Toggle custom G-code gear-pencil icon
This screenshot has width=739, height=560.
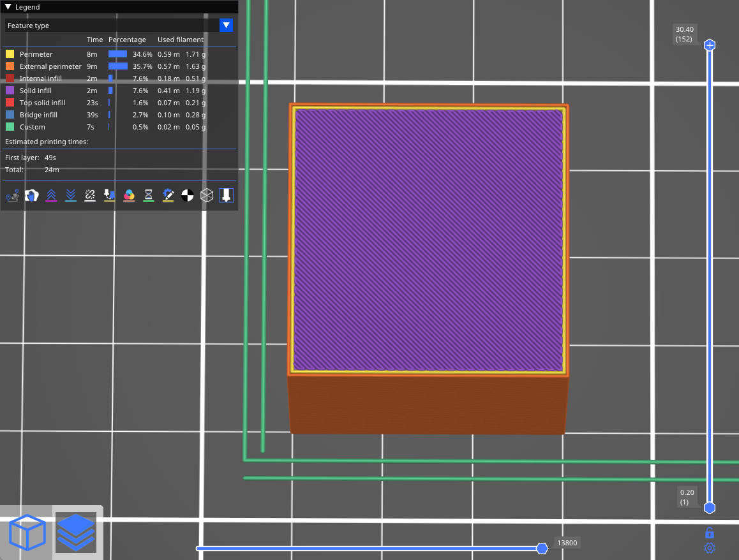tap(168, 196)
